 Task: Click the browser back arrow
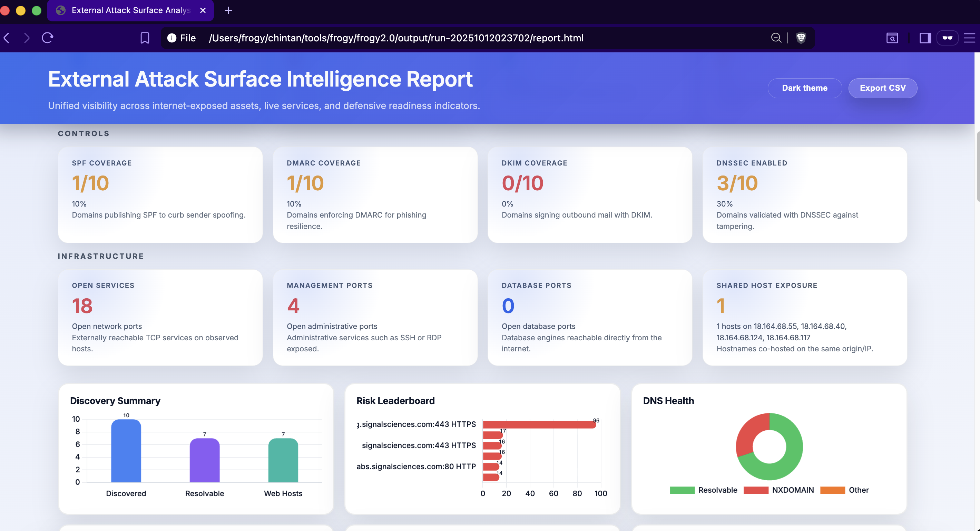tap(7, 38)
